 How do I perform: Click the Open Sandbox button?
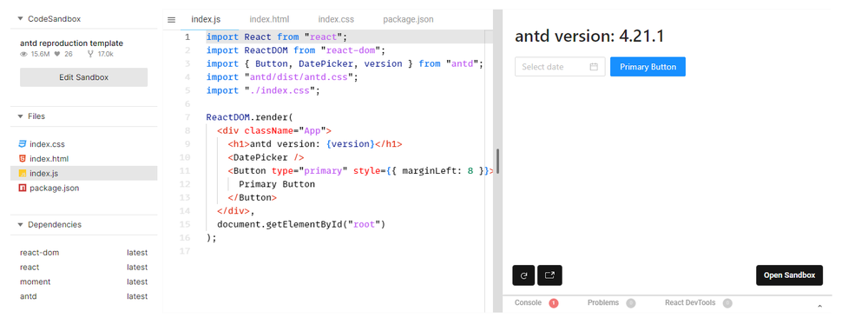click(789, 275)
